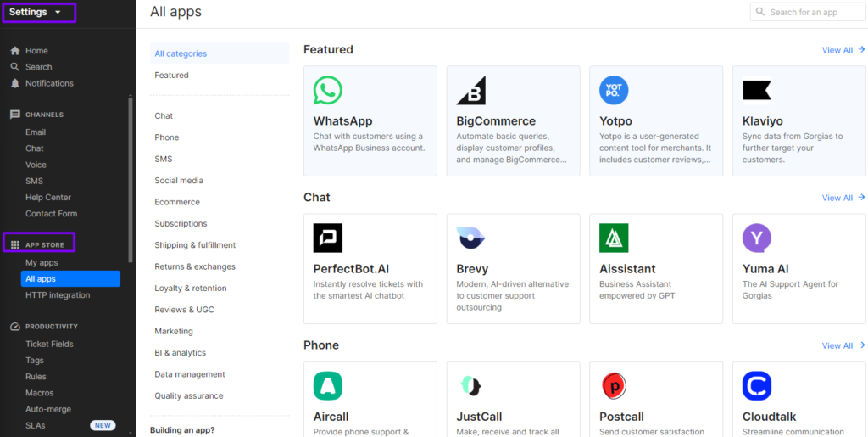Click the Search magnifier icon in sidebar
868x437 pixels.
tap(15, 67)
